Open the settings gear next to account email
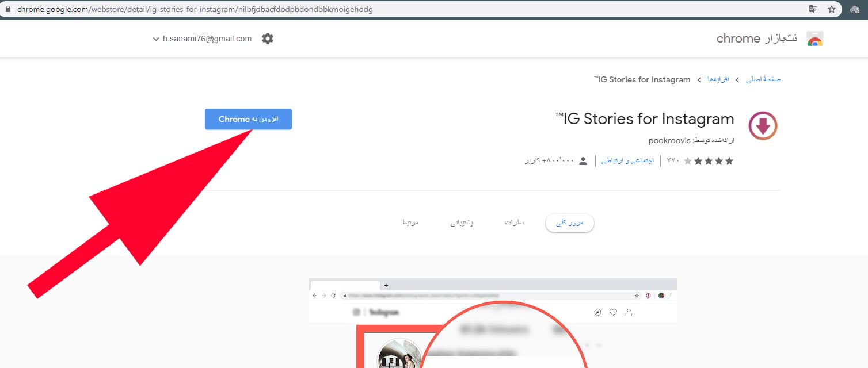 coord(267,39)
